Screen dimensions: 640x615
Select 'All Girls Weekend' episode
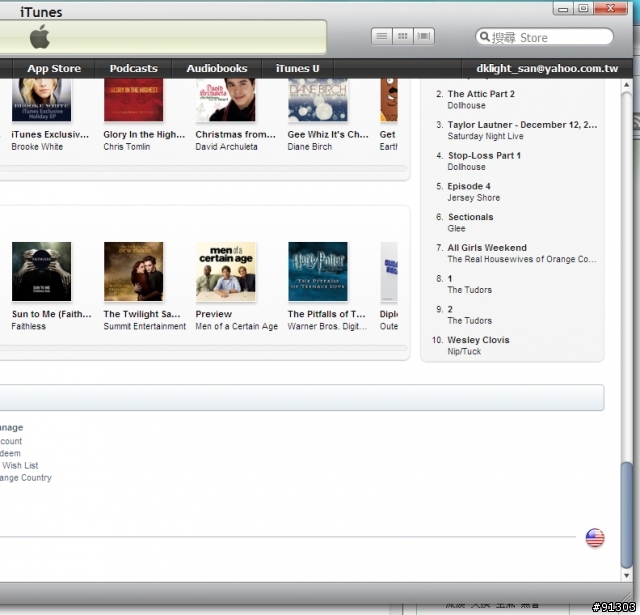(487, 248)
